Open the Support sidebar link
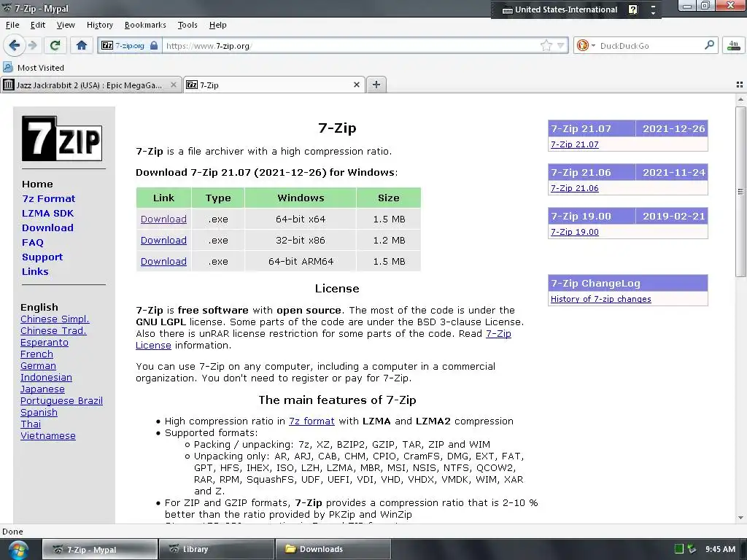Viewport: 747px width, 560px height. [42, 257]
